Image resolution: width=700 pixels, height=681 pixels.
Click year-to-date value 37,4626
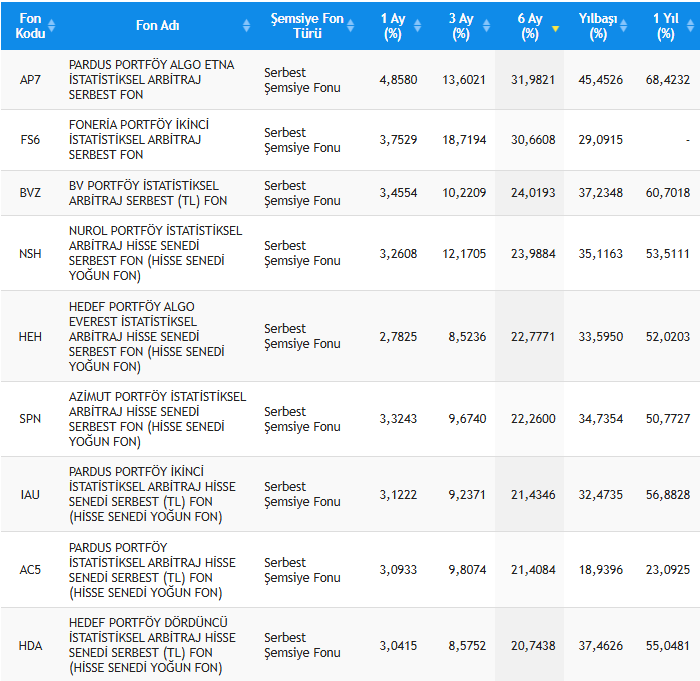600,646
